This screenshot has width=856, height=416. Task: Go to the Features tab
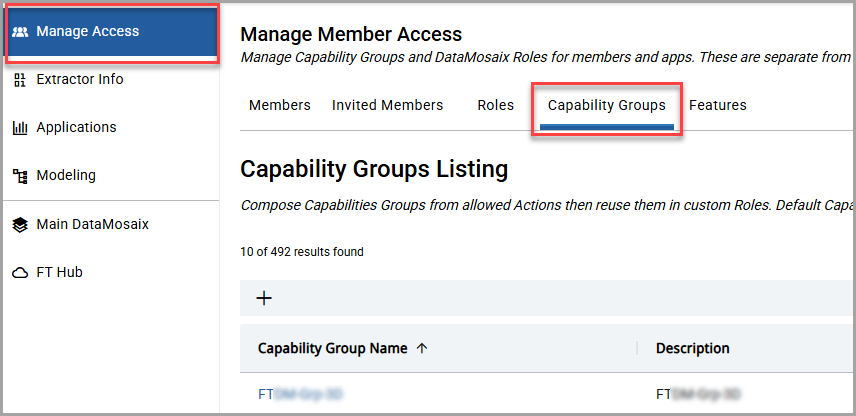point(717,105)
